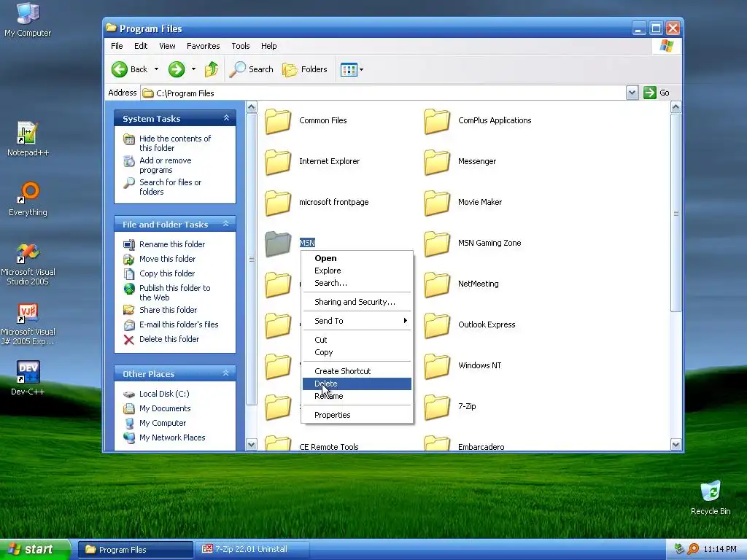
Task: Collapse the File and Folder Tasks panel
Action: click(226, 224)
